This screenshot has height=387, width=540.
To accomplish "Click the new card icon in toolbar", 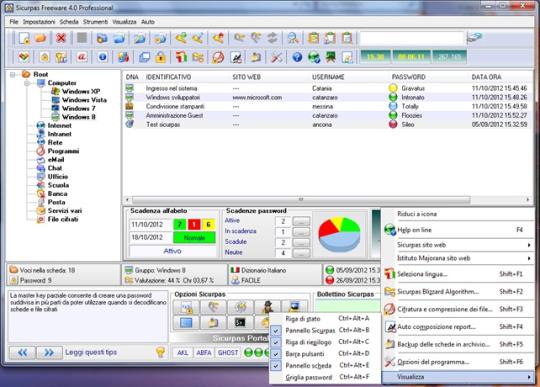I will tap(24, 38).
